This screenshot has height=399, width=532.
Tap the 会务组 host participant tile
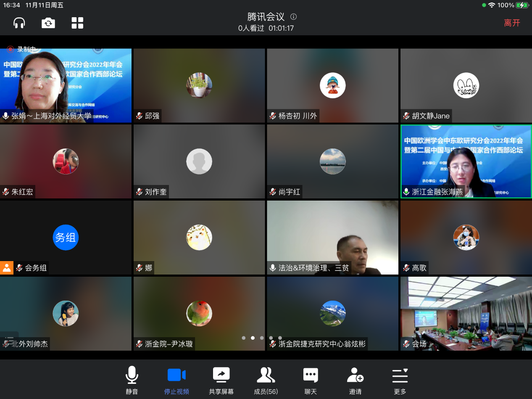tap(66, 238)
